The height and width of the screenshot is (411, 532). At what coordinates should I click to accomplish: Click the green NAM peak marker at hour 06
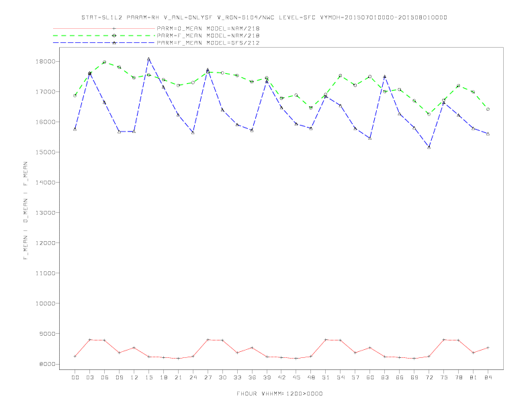click(105, 62)
